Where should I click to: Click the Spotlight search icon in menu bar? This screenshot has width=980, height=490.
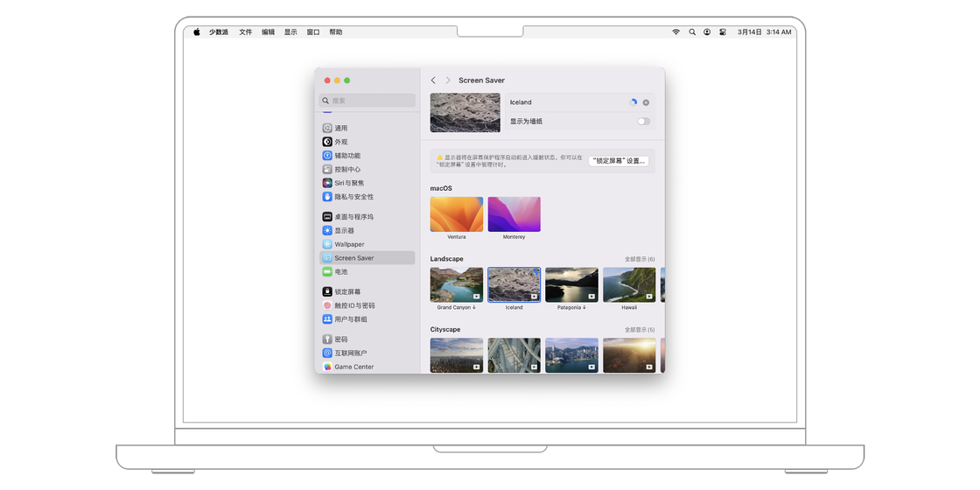point(692,31)
